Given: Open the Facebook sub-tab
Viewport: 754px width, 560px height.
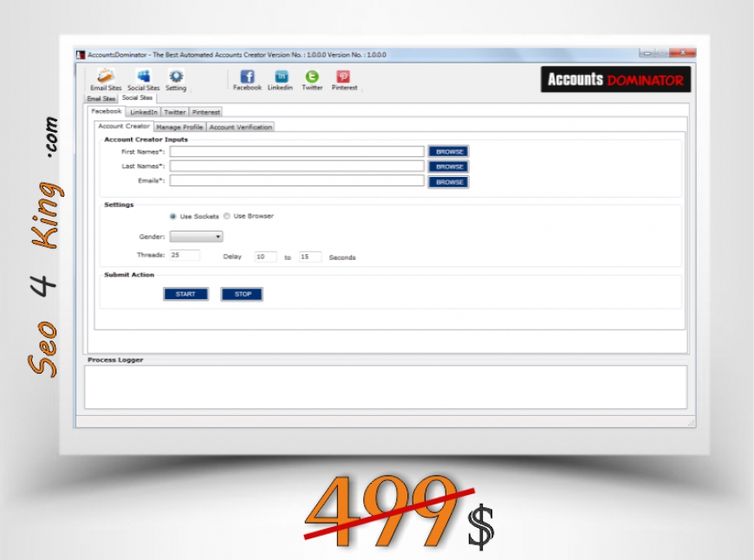Looking at the screenshot, I should coord(107,111).
